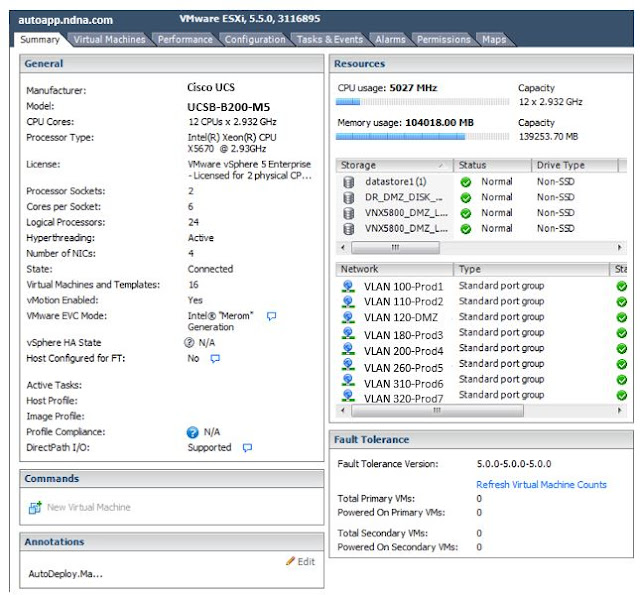
Task: Click the network list right scroll arrow
Action: [620, 411]
